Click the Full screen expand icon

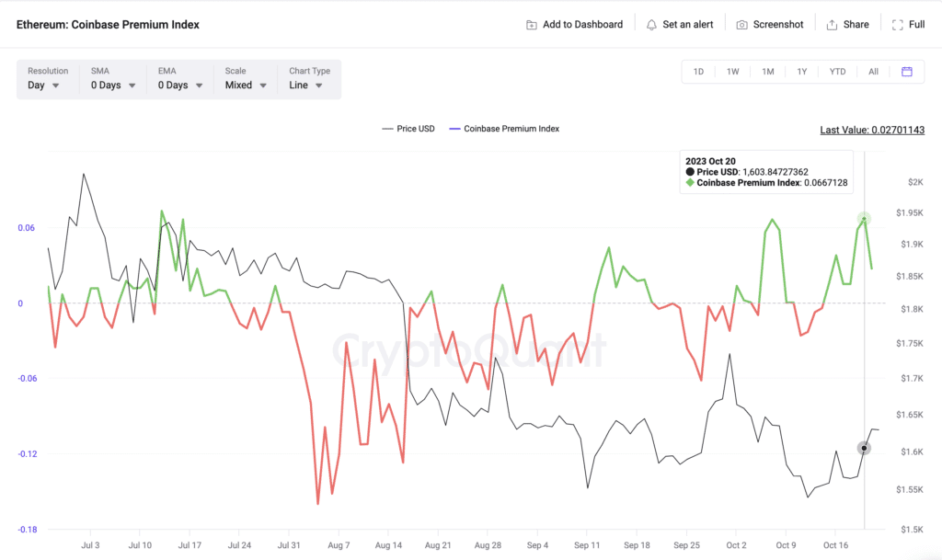coord(897,25)
